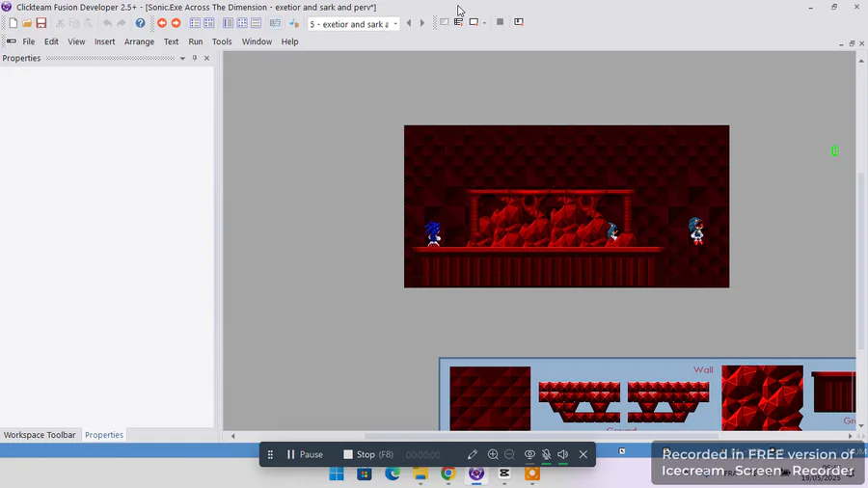Open the build and run icon at toolbar end

click(519, 22)
